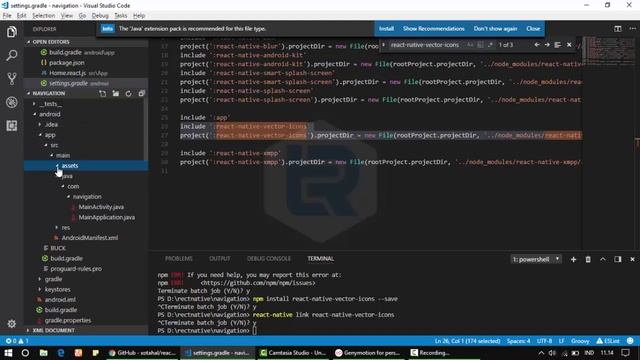The height and width of the screenshot is (360, 640).
Task: Kill the terminal with trash icon
Action: pos(588,259)
